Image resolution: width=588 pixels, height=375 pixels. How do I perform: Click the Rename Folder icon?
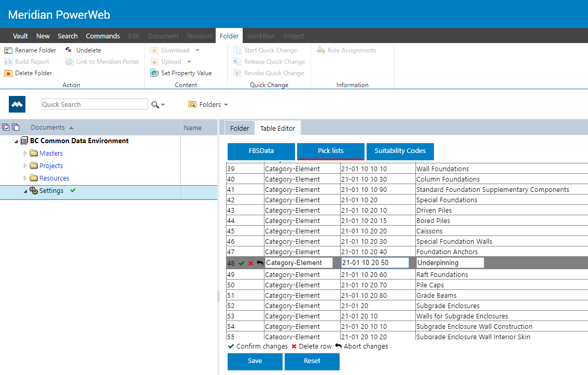click(8, 50)
